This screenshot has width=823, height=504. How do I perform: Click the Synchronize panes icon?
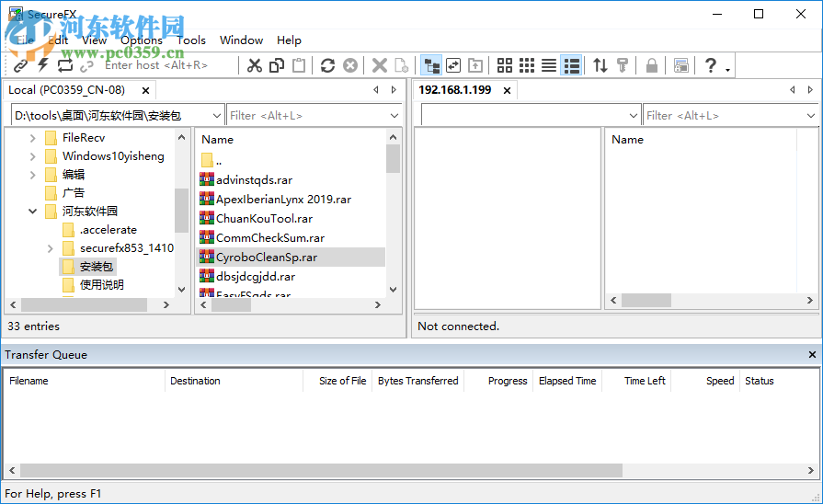coord(453,65)
